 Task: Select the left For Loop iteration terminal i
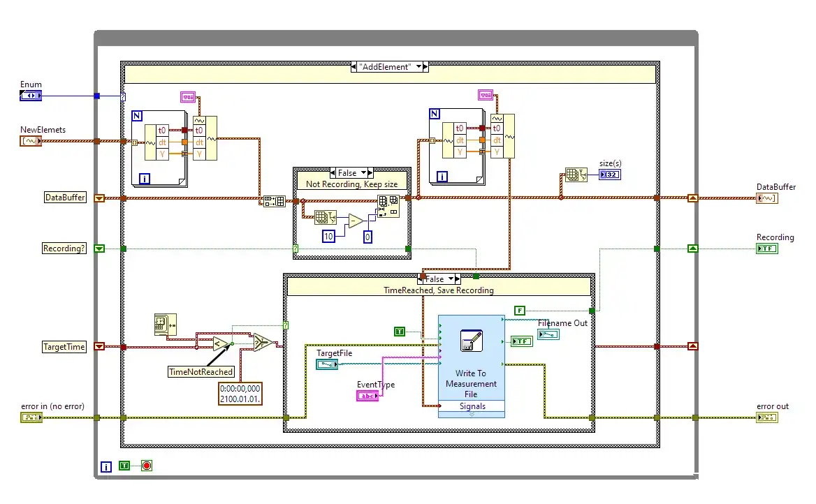pyautogui.click(x=145, y=179)
